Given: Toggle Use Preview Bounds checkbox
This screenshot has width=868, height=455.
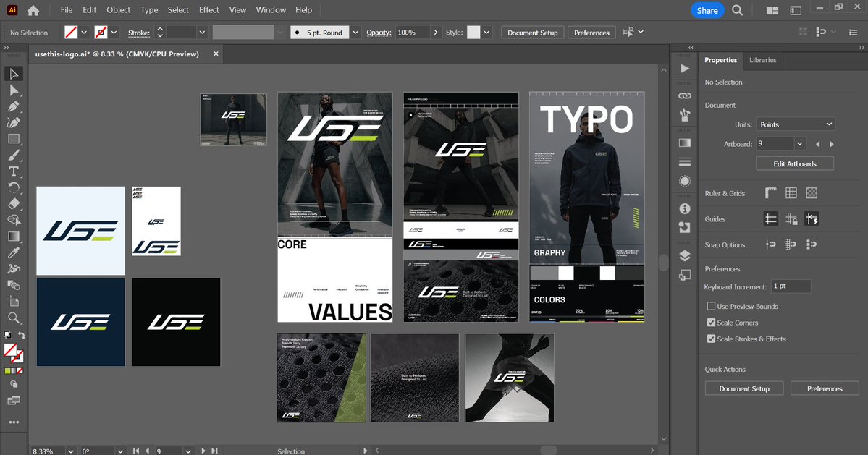Looking at the screenshot, I should [712, 306].
